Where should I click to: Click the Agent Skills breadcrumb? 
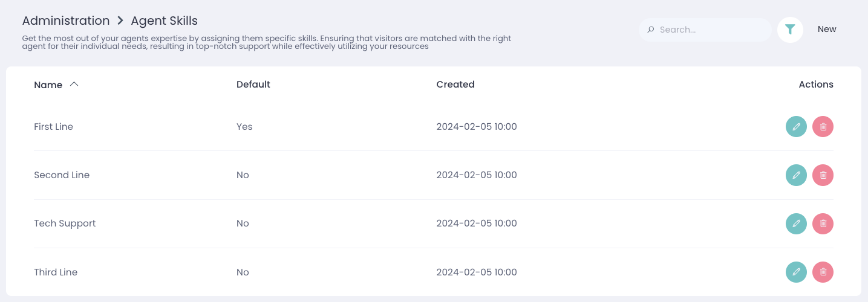pyautogui.click(x=165, y=21)
